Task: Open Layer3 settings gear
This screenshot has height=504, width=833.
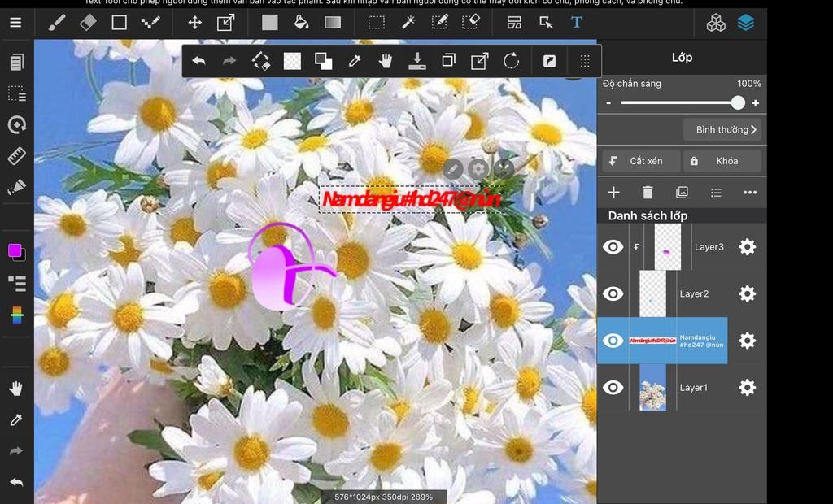Action: tap(747, 247)
